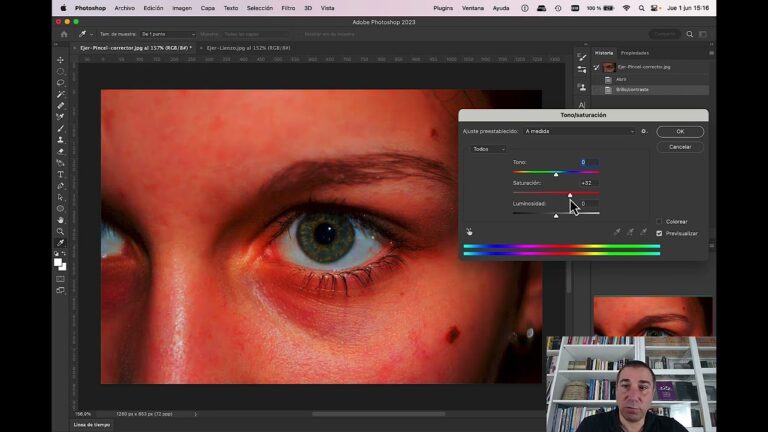Open the Spotlight search in menu bar
Image resolution: width=768 pixels, height=432 pixels.
coord(641,8)
